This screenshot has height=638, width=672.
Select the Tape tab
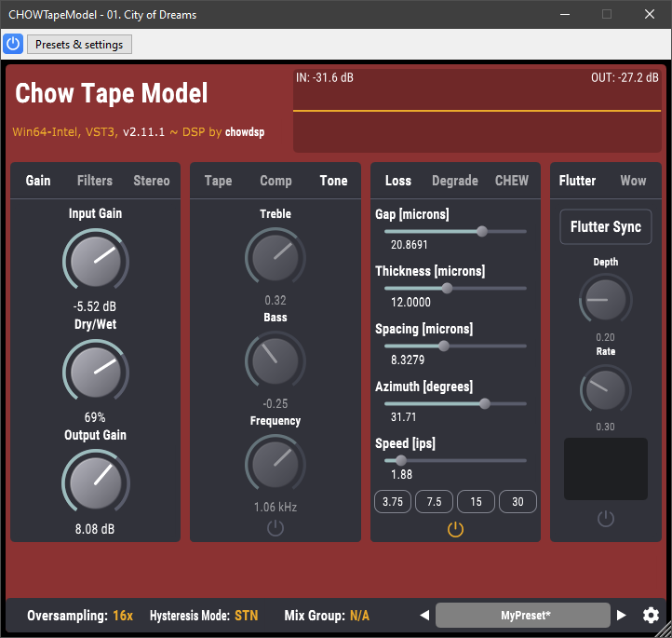coord(218,181)
